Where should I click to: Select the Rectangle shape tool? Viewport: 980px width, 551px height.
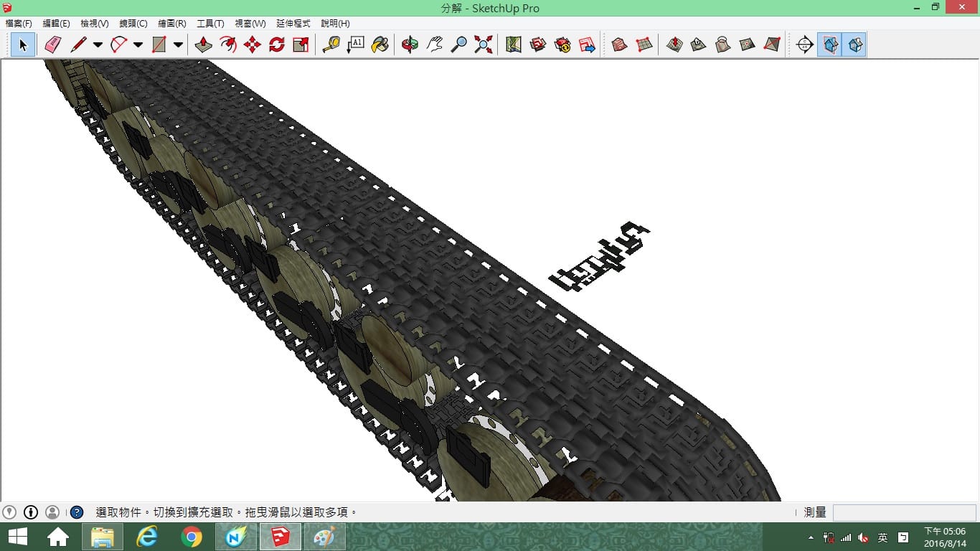[x=159, y=44]
